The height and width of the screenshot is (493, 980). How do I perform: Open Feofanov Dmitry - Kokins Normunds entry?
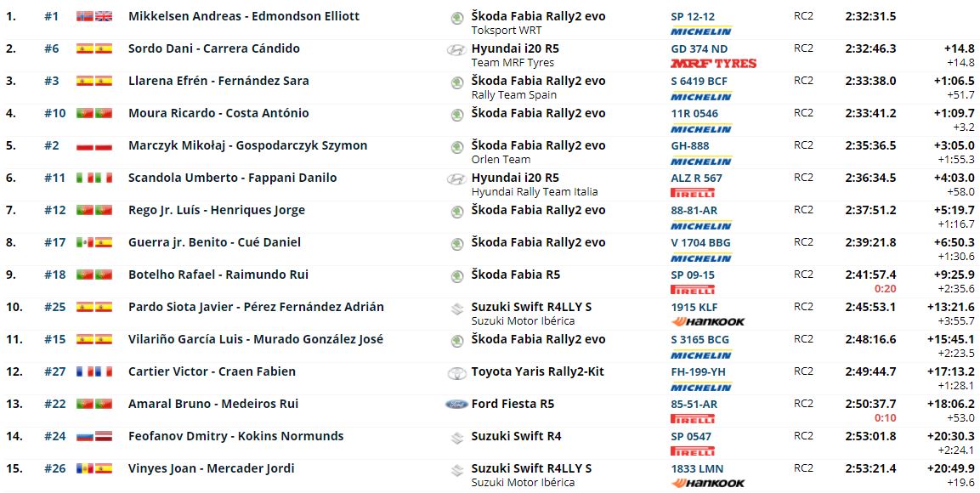(235, 436)
